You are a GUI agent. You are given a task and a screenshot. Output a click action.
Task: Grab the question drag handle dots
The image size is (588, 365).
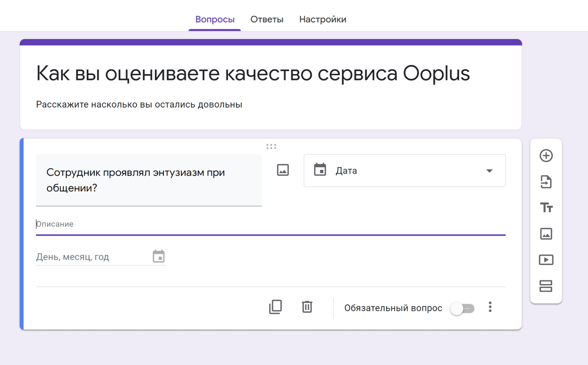coord(271,146)
